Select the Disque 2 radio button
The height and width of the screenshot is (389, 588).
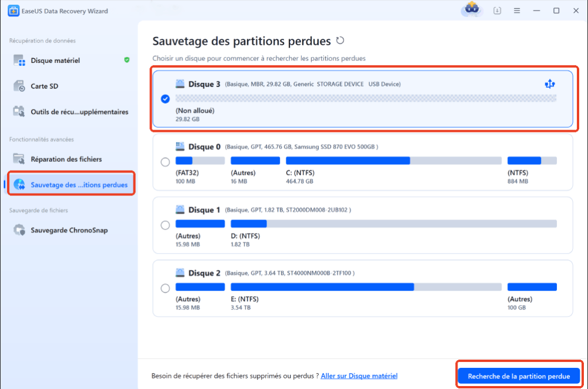pos(165,288)
